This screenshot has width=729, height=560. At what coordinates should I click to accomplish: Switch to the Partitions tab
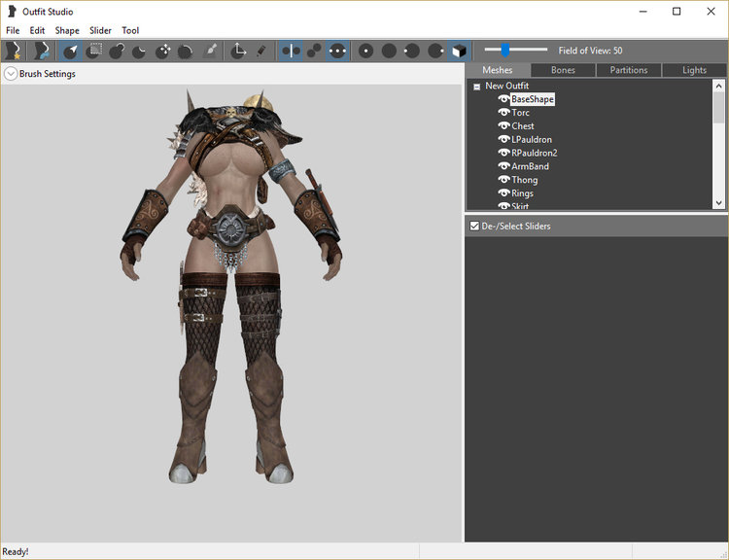pyautogui.click(x=629, y=70)
